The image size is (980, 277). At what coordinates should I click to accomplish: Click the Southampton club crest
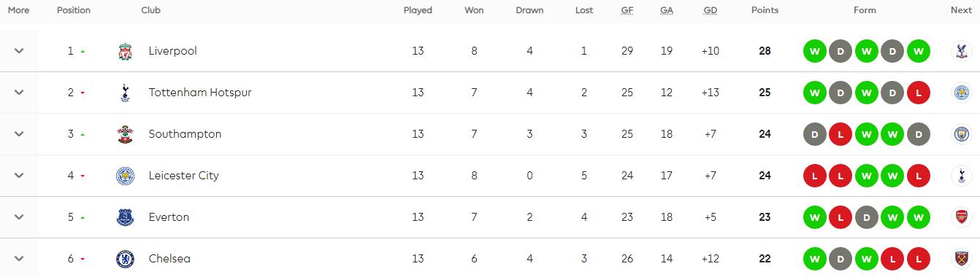point(125,134)
